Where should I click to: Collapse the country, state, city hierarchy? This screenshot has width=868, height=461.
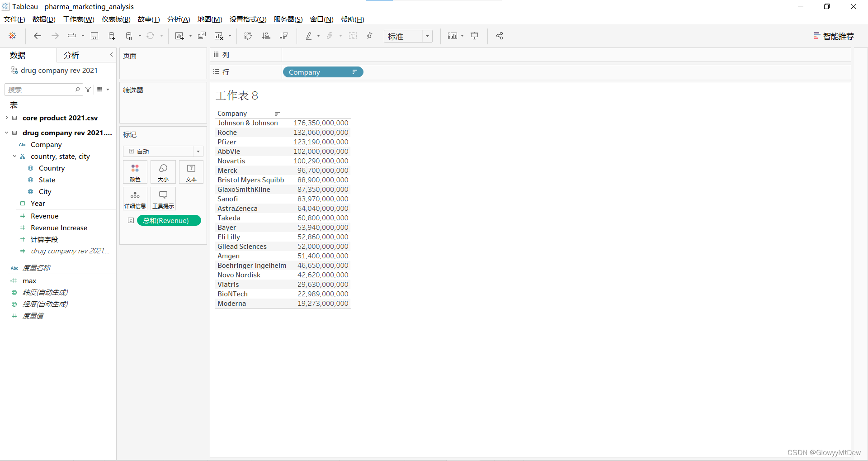pos(14,156)
